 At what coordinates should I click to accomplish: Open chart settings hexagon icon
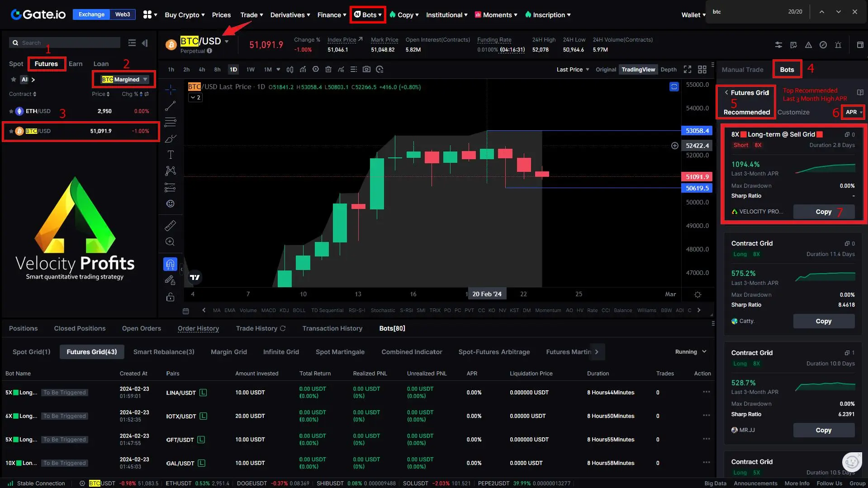pos(316,69)
